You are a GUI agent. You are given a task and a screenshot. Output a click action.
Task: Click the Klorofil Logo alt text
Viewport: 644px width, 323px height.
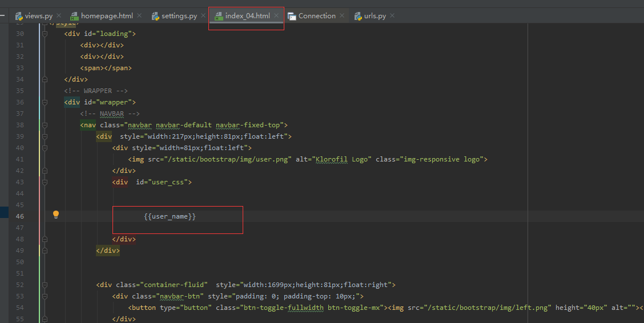pos(342,159)
